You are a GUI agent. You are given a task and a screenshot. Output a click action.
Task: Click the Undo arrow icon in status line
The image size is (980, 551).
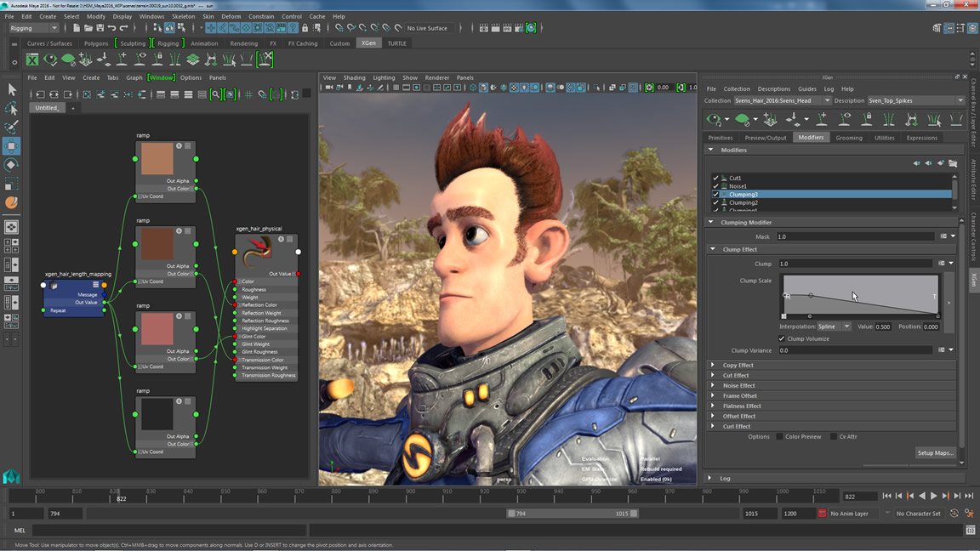point(112,28)
